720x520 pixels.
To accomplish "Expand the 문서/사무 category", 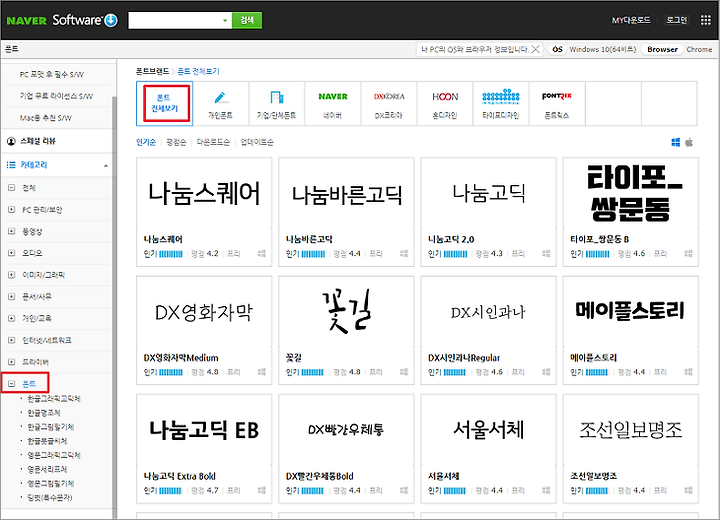I will coord(11,296).
